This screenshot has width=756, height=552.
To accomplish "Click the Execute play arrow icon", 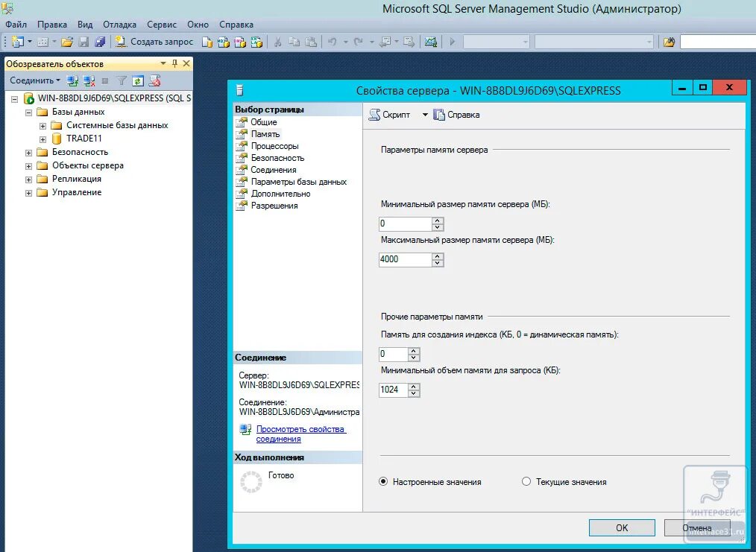I will click(453, 42).
